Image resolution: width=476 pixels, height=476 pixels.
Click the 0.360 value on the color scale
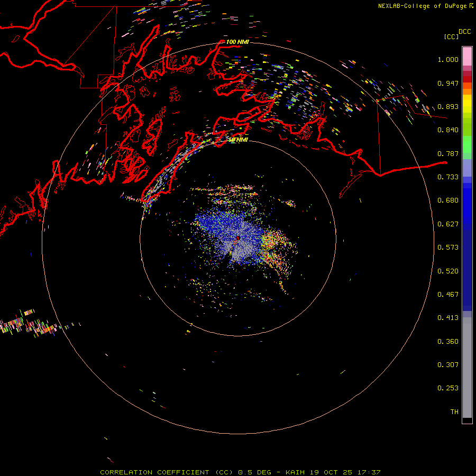448,342
